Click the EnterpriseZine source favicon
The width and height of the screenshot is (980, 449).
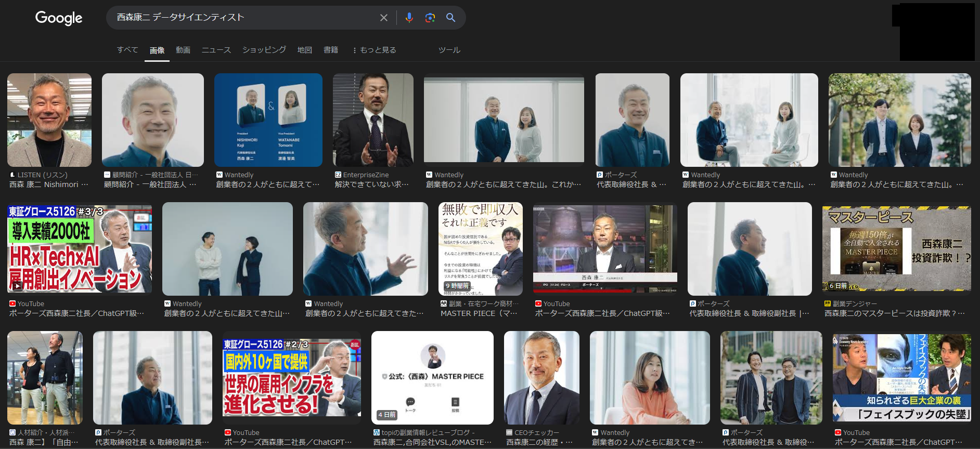coord(338,175)
